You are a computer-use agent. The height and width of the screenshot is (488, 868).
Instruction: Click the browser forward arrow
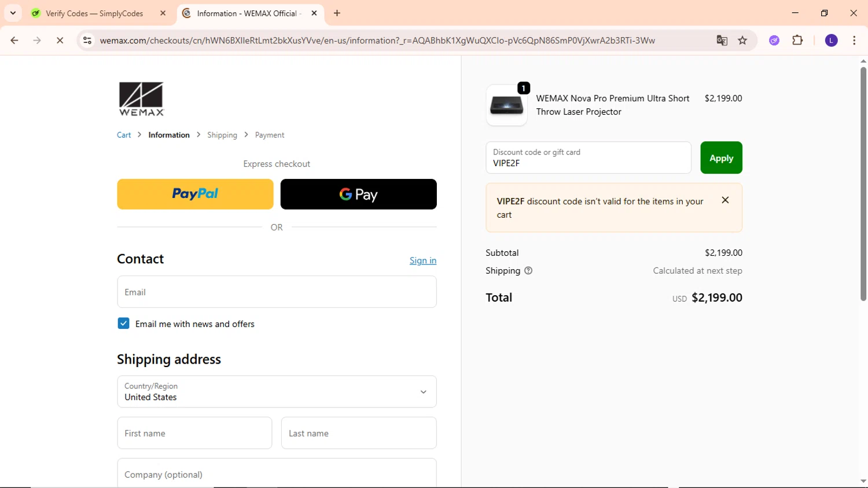tap(37, 41)
